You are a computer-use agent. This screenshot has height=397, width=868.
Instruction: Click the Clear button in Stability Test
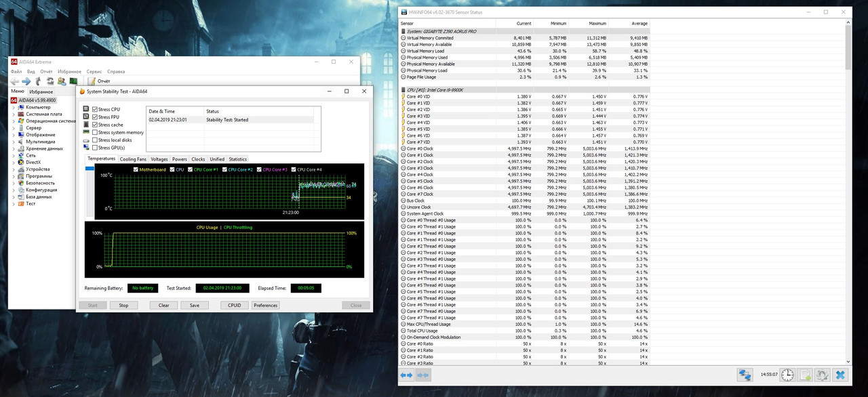pos(163,305)
